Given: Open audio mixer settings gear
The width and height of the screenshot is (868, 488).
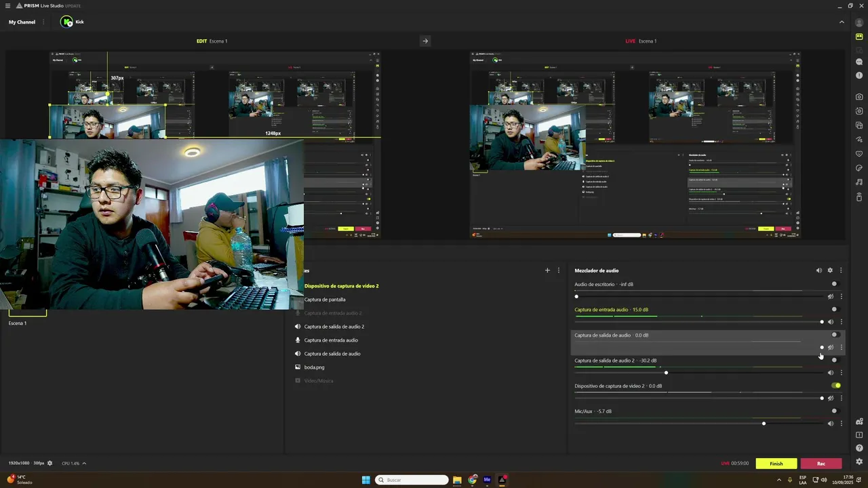Looking at the screenshot, I should (x=830, y=270).
